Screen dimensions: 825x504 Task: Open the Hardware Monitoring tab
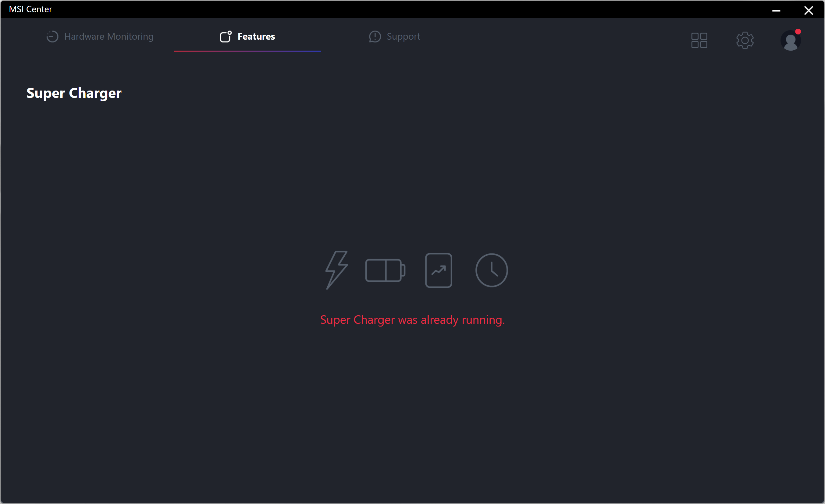[108, 37]
